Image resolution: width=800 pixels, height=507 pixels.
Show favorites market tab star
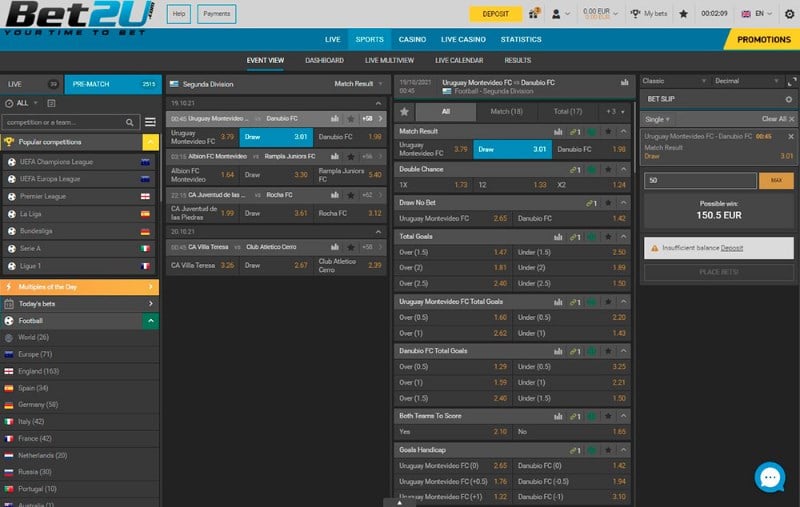point(405,112)
